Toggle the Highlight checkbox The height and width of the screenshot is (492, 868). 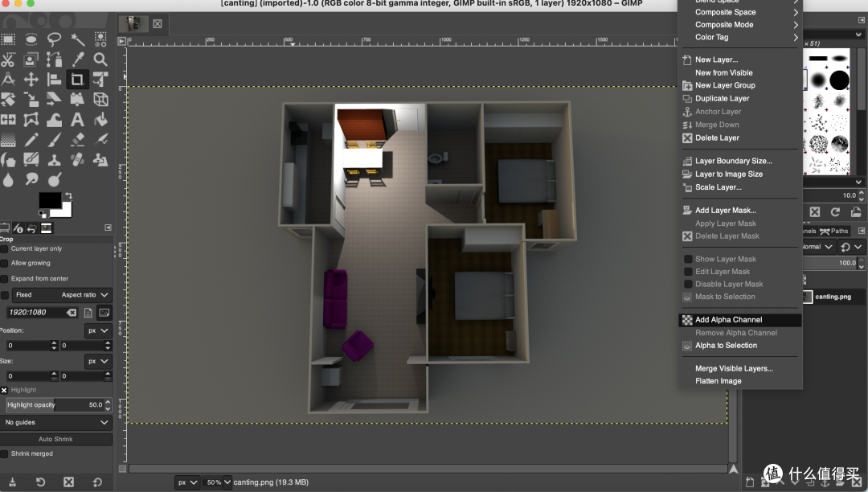[x=5, y=390]
